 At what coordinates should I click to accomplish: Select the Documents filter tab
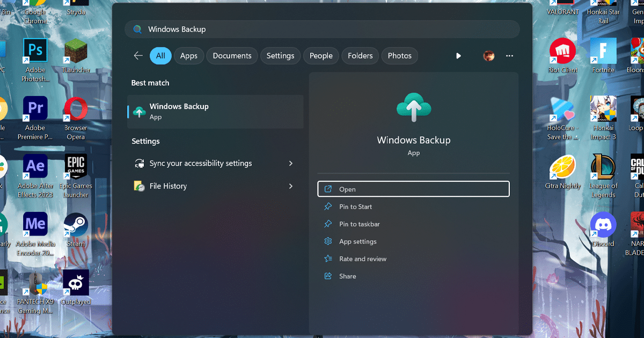pos(232,56)
